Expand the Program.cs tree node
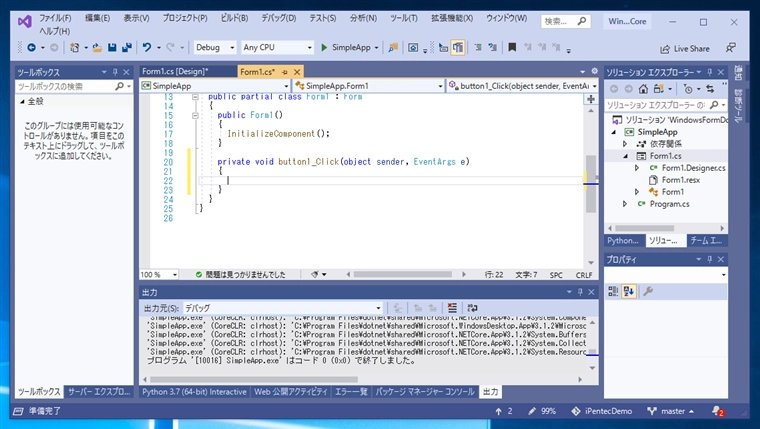The height and width of the screenshot is (429, 760). [626, 204]
